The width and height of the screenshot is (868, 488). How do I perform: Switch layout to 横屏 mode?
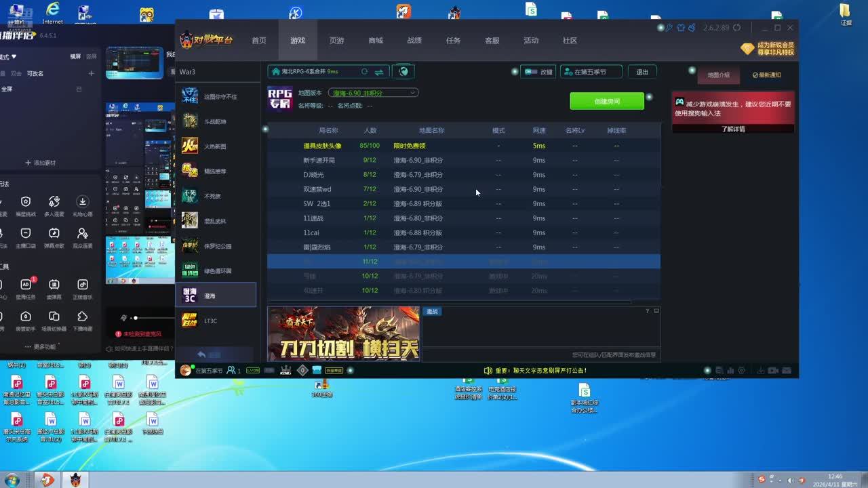(x=75, y=57)
